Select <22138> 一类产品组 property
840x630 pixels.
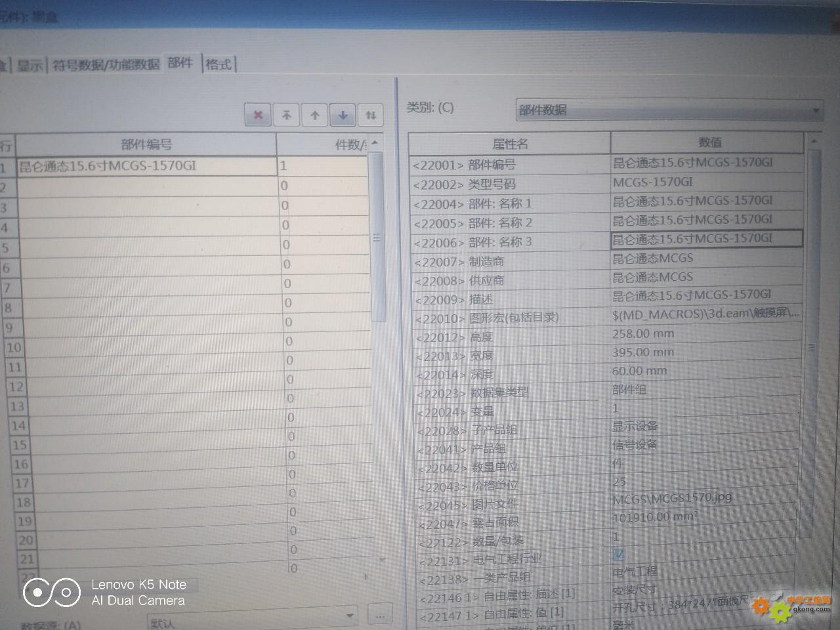coord(515,579)
